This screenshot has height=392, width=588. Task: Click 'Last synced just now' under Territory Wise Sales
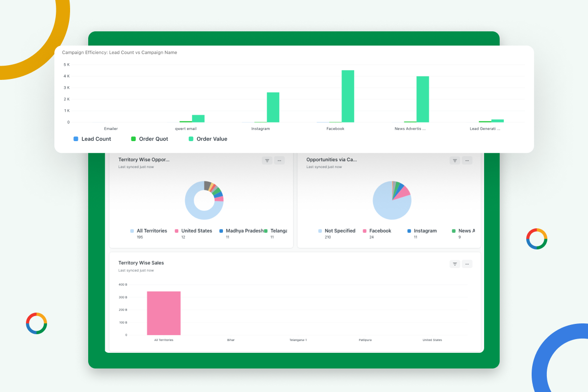(x=136, y=270)
